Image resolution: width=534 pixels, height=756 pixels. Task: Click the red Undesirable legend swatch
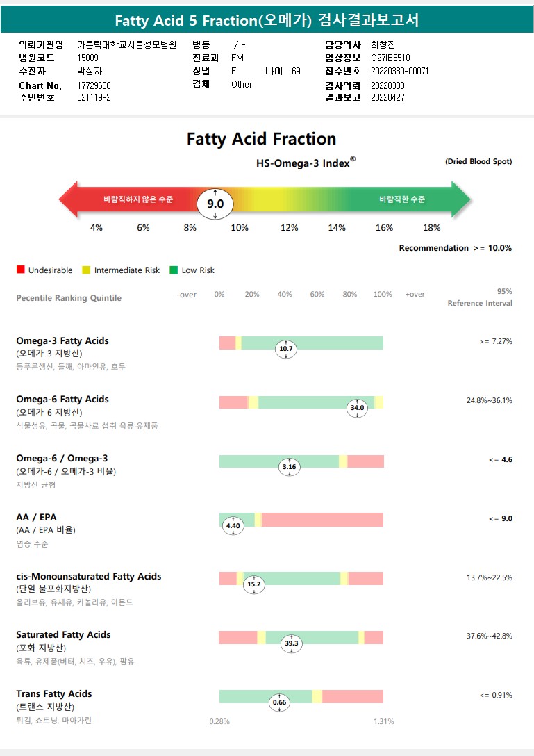tap(21, 270)
